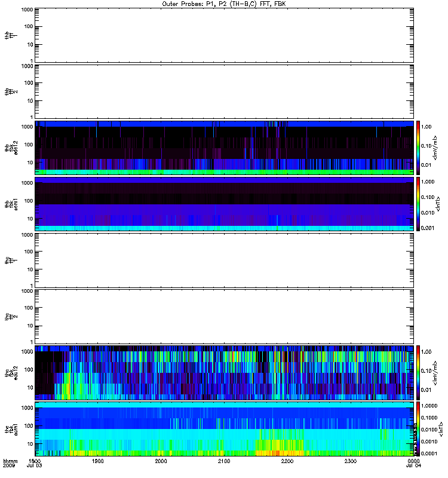Click '1.0000' on the thc scm1 color scale
The height and width of the screenshot is (478, 448).
point(429,406)
